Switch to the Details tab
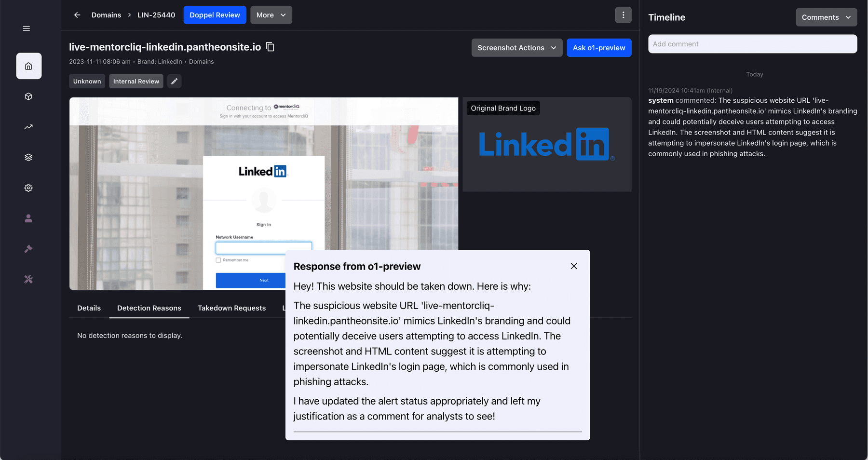 coord(89,308)
